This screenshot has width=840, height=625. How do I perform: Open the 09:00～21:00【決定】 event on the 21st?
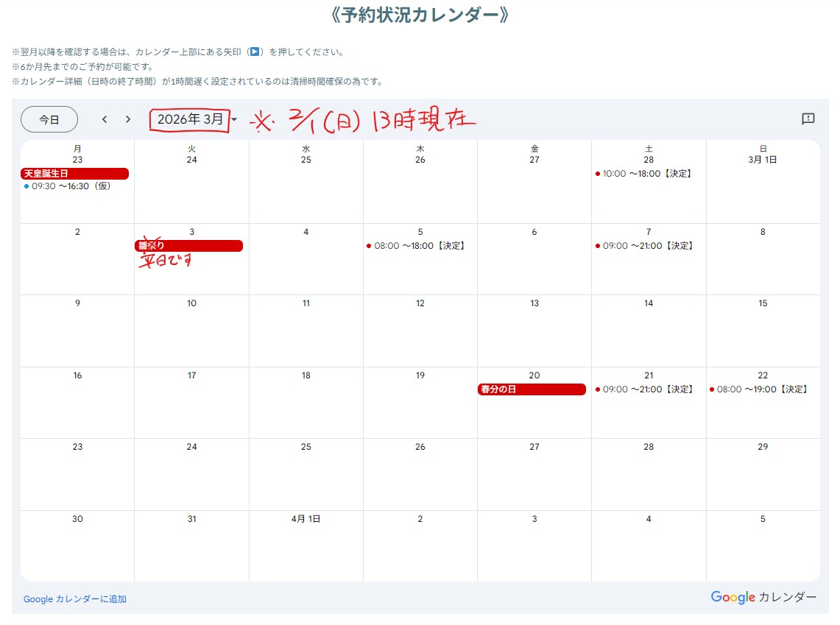(647, 389)
